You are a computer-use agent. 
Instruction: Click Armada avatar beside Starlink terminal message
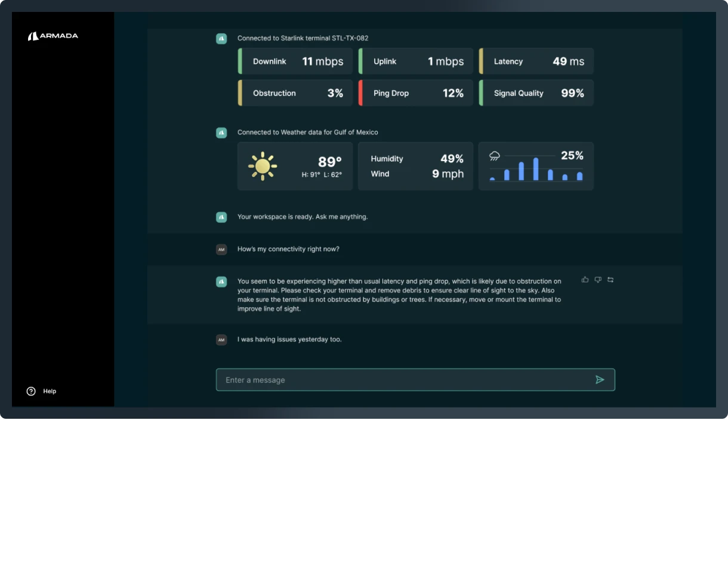221,39
